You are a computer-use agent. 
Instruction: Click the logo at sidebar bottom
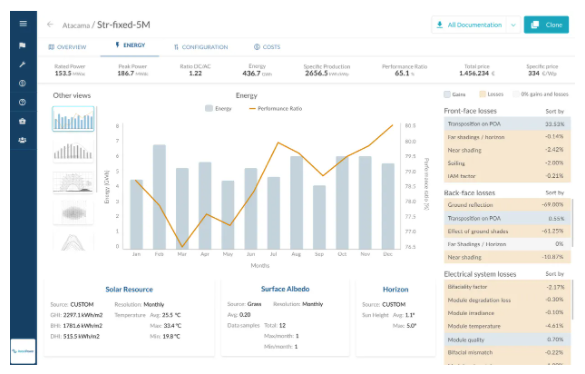[x=23, y=351]
